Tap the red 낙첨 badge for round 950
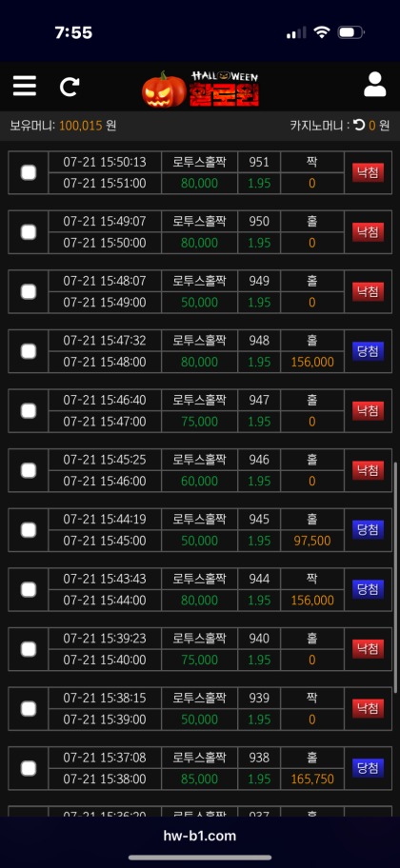 [368, 232]
